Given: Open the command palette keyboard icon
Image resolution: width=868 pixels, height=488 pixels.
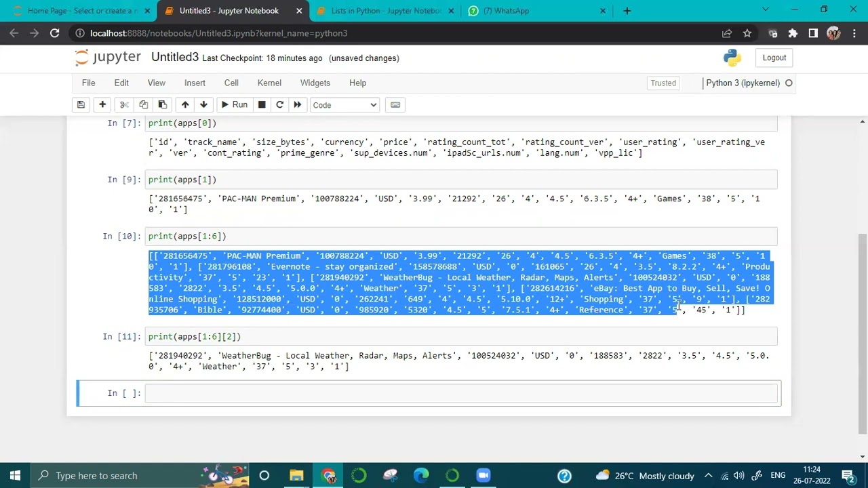Looking at the screenshot, I should pyautogui.click(x=395, y=105).
